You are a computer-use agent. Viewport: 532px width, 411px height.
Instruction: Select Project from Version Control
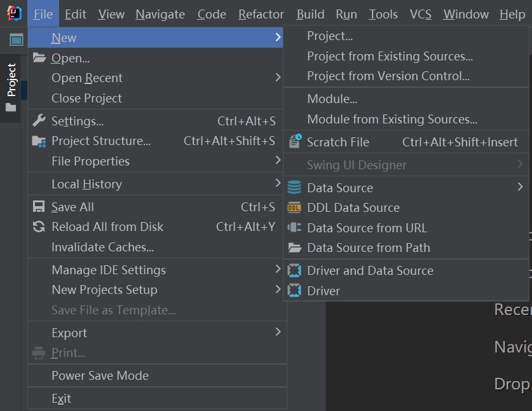388,76
